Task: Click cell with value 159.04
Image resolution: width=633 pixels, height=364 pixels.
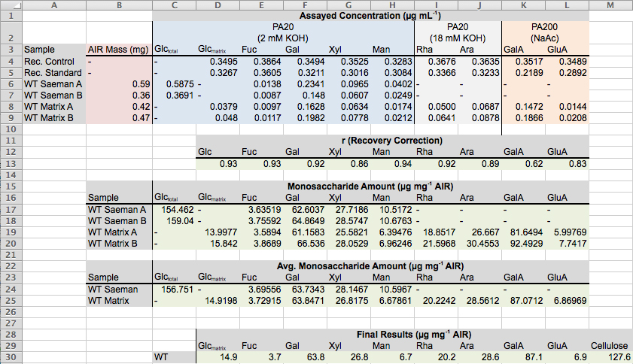Action: click(x=175, y=221)
